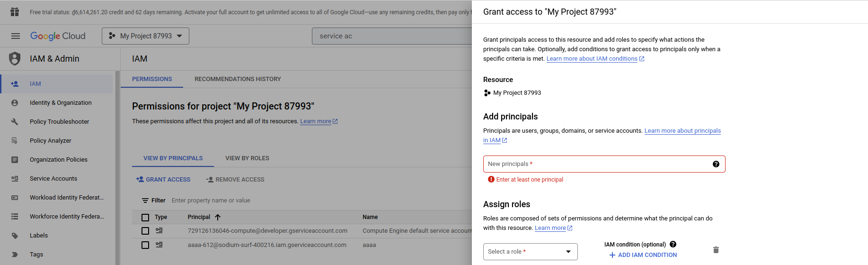
Task: Delete the role row with trash icon
Action: 716,250
